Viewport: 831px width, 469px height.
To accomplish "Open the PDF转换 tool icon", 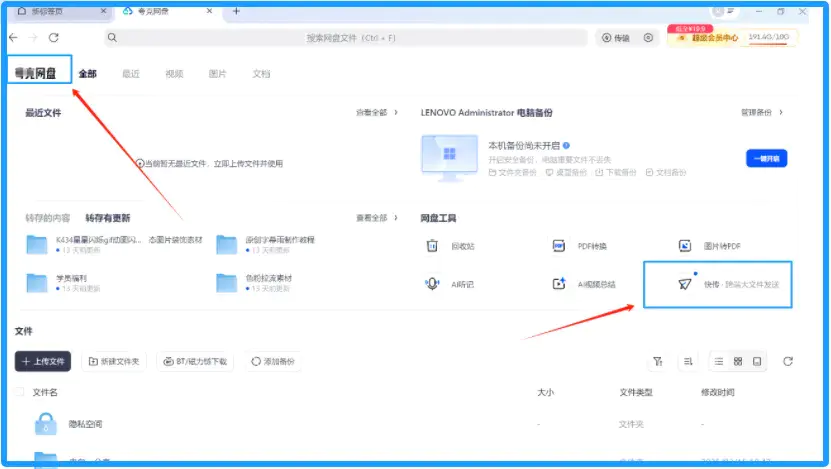I will coord(559,246).
